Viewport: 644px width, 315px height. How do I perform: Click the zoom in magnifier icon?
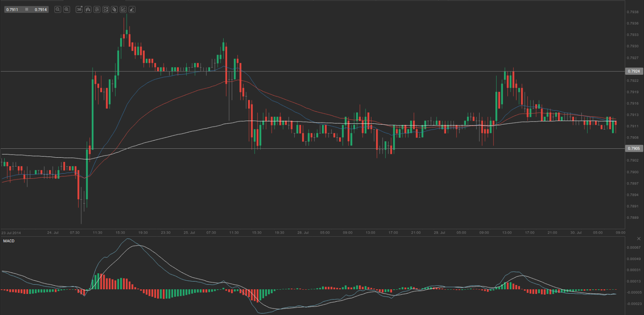(x=66, y=9)
